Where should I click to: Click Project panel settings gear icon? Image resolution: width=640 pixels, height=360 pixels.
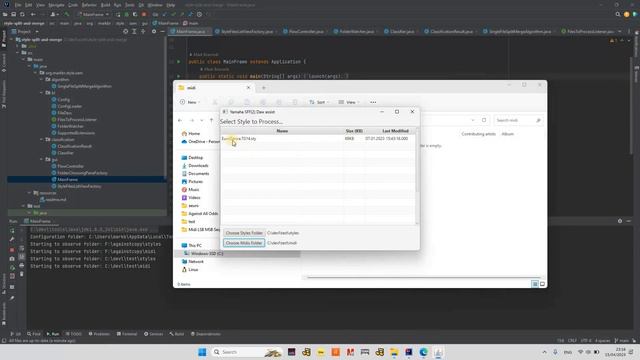point(154,31)
